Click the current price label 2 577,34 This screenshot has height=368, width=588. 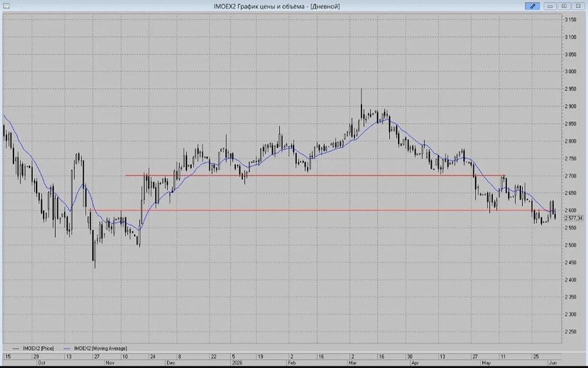[x=573, y=218]
